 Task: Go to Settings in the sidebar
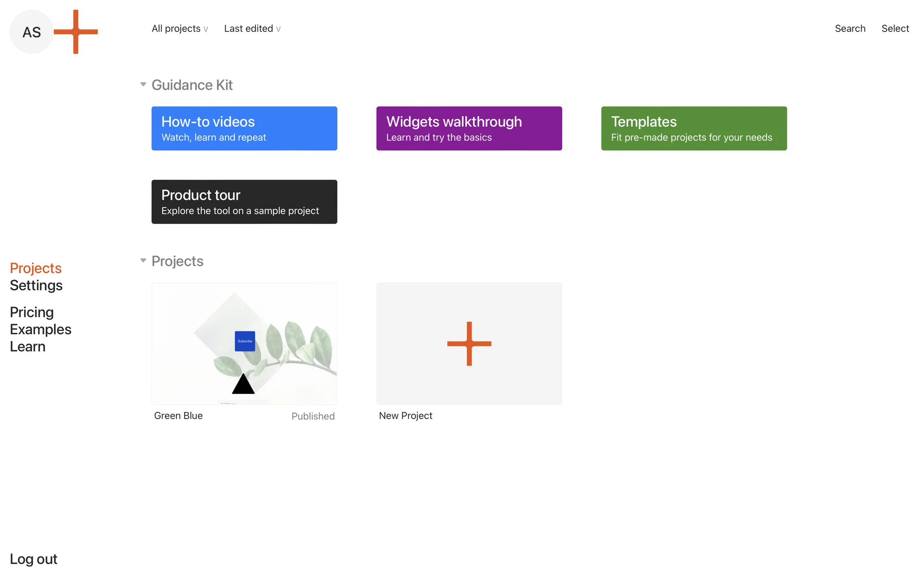[36, 285]
